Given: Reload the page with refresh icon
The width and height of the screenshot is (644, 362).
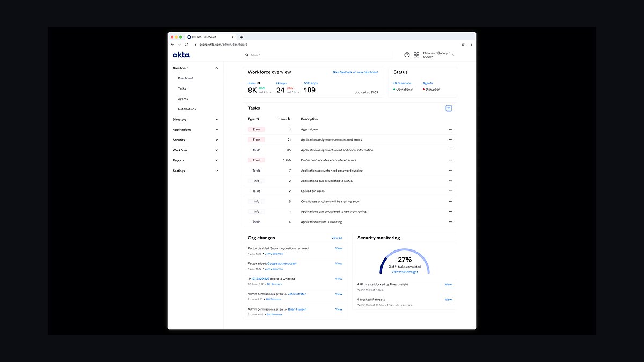Looking at the screenshot, I should tap(186, 44).
